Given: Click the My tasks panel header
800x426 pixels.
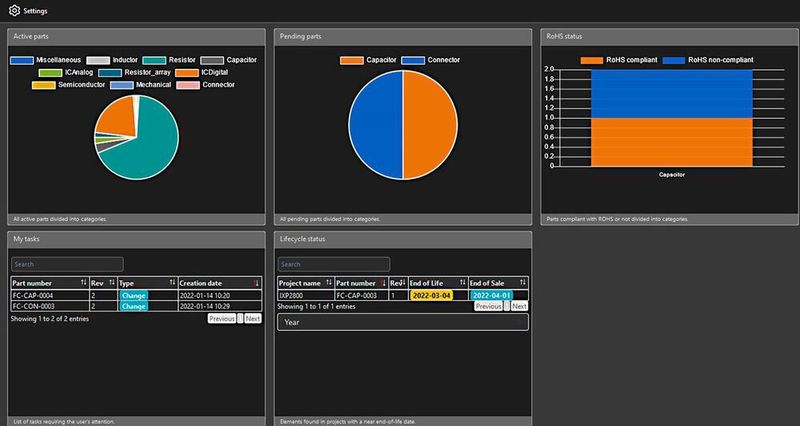Looking at the screenshot, I should [x=136, y=239].
